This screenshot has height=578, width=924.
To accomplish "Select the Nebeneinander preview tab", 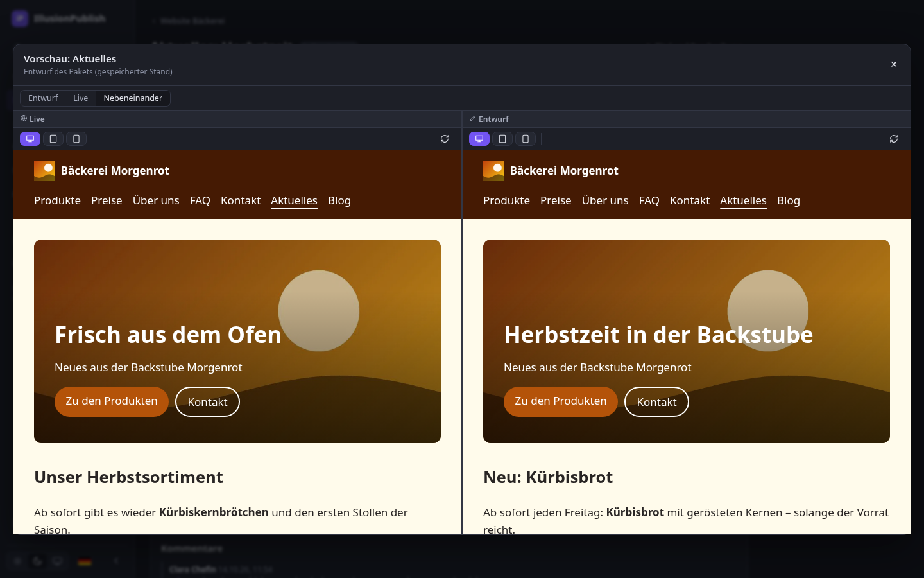I will pos(133,98).
